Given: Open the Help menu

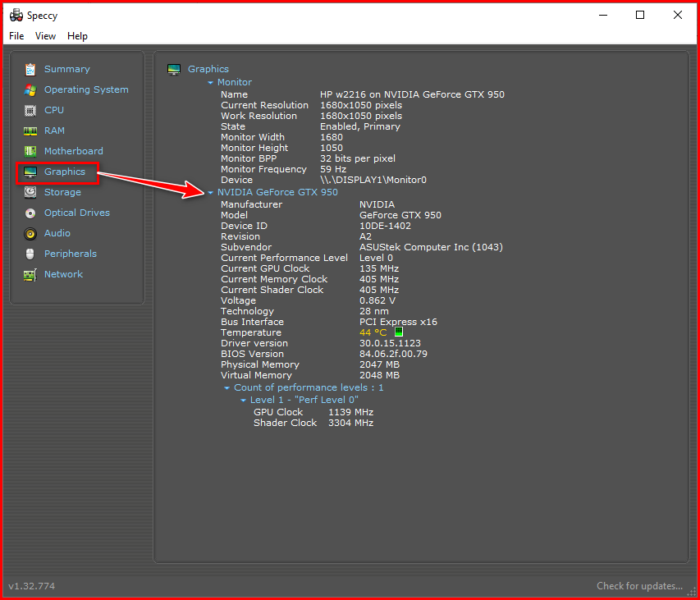Looking at the screenshot, I should (77, 36).
